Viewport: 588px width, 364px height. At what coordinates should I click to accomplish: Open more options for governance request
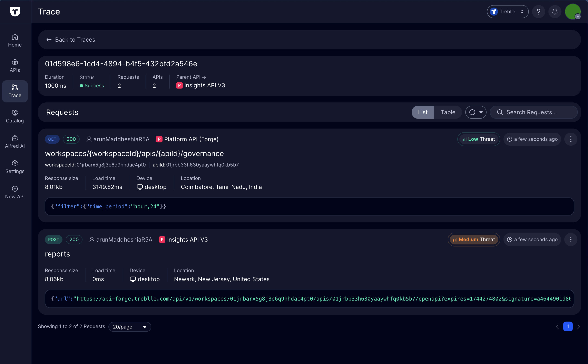click(571, 139)
